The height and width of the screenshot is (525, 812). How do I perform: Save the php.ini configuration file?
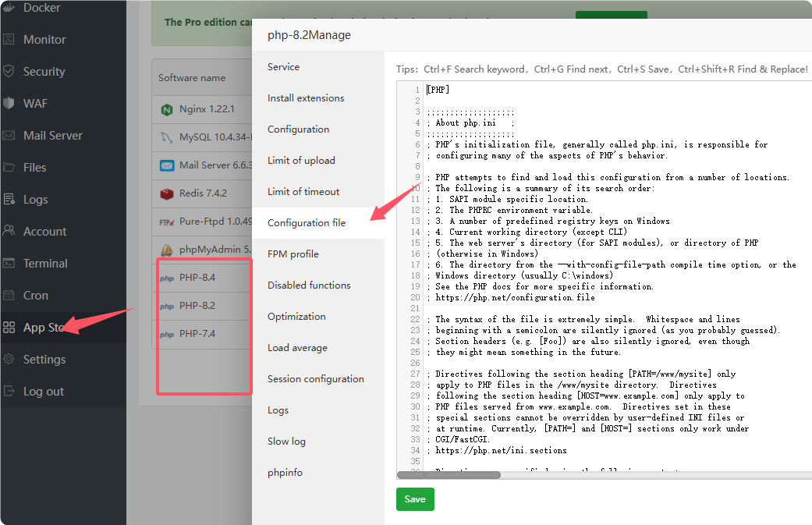(415, 499)
